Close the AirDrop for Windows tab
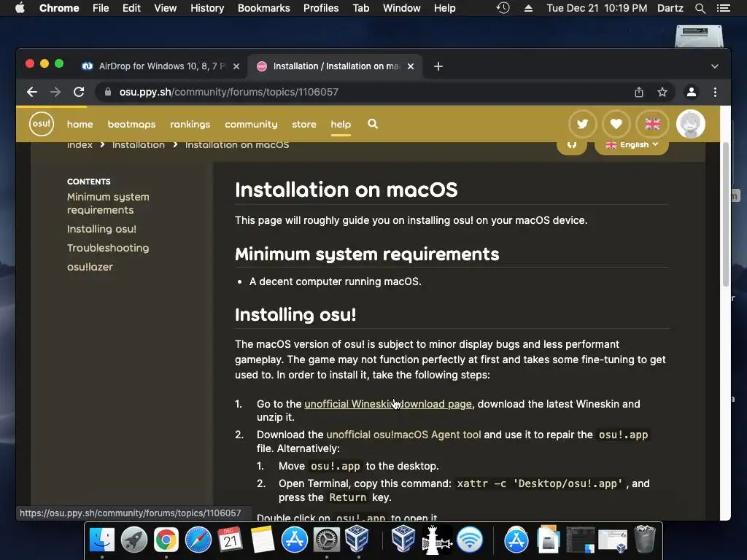747x560 pixels. [236, 66]
